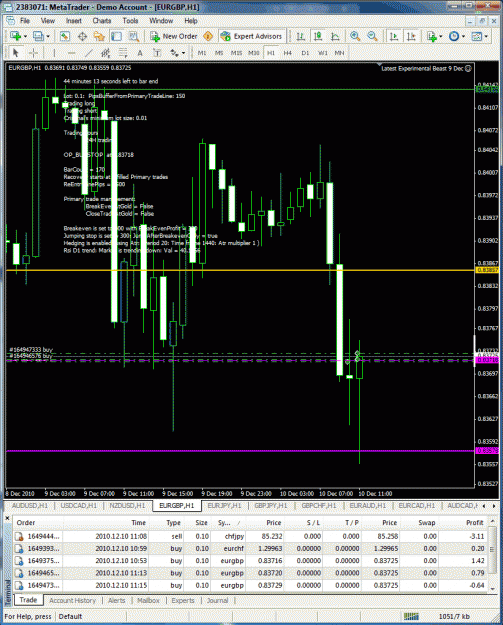Toggle Chart Shift button
Screen dimensions: 503x625
click(x=411, y=36)
